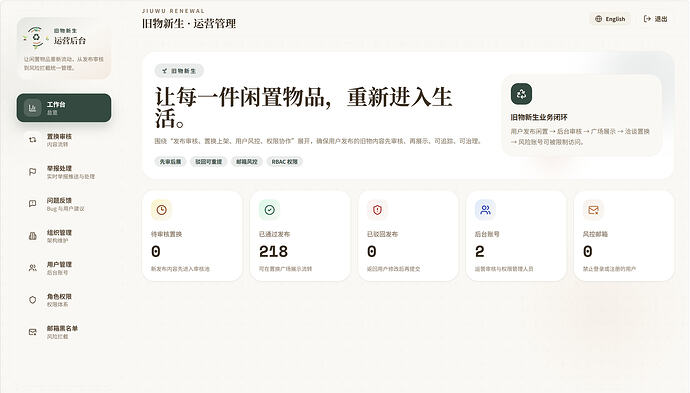The width and height of the screenshot is (690, 393).
Task: Click the 让每一件闲置物品 headline
Action: (303, 107)
